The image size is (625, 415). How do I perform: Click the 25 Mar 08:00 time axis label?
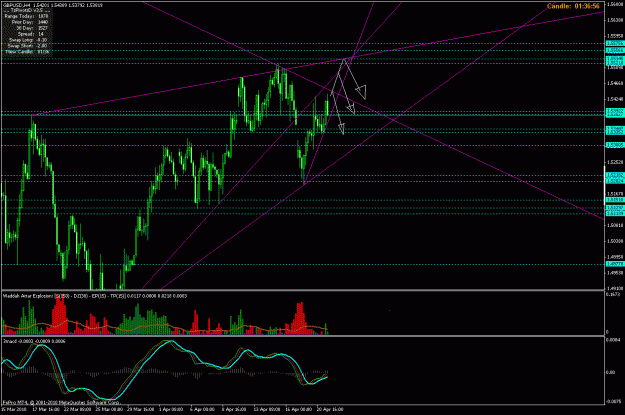click(108, 409)
